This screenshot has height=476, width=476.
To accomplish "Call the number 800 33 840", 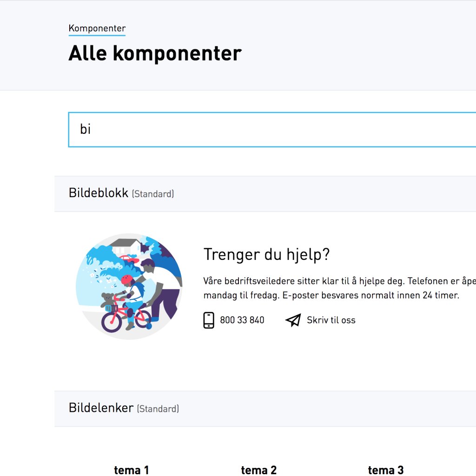I will [x=242, y=320].
